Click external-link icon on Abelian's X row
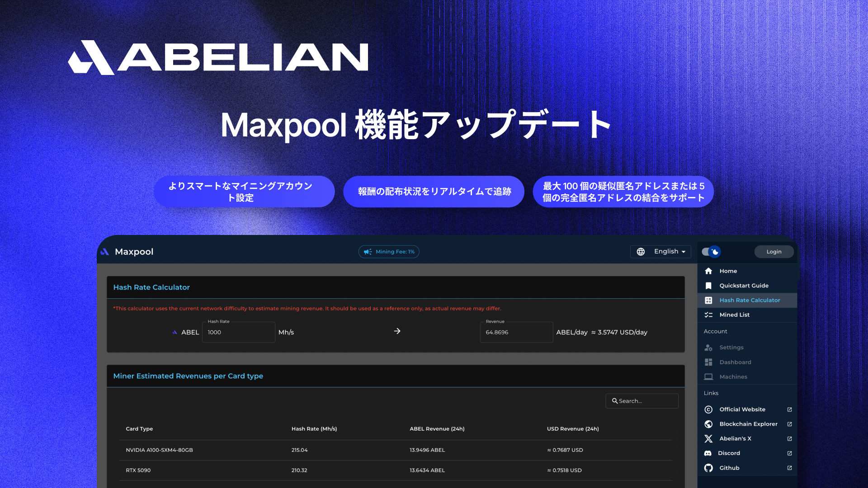 [x=789, y=439]
